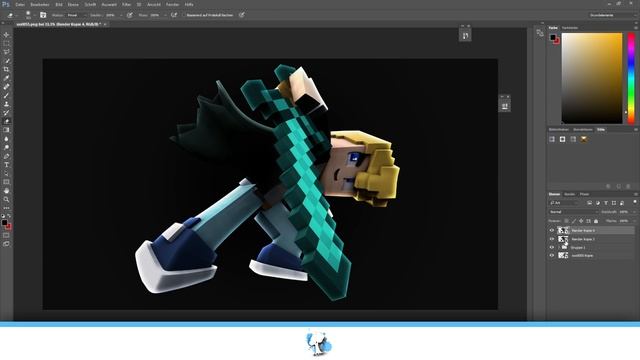Screen dimensions: 640x360
Task: Toggle pressure for size icon
Action: 242,15
